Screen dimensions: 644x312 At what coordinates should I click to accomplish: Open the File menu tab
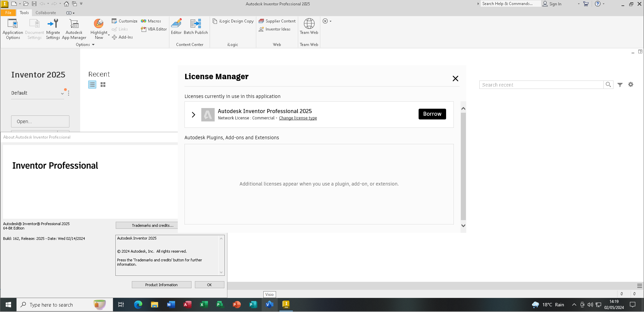click(8, 13)
